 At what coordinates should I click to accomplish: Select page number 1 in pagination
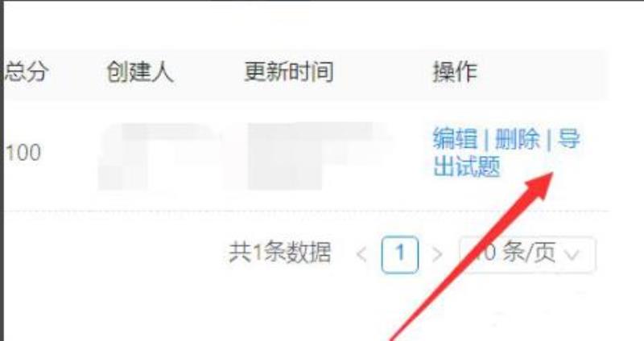(x=399, y=254)
